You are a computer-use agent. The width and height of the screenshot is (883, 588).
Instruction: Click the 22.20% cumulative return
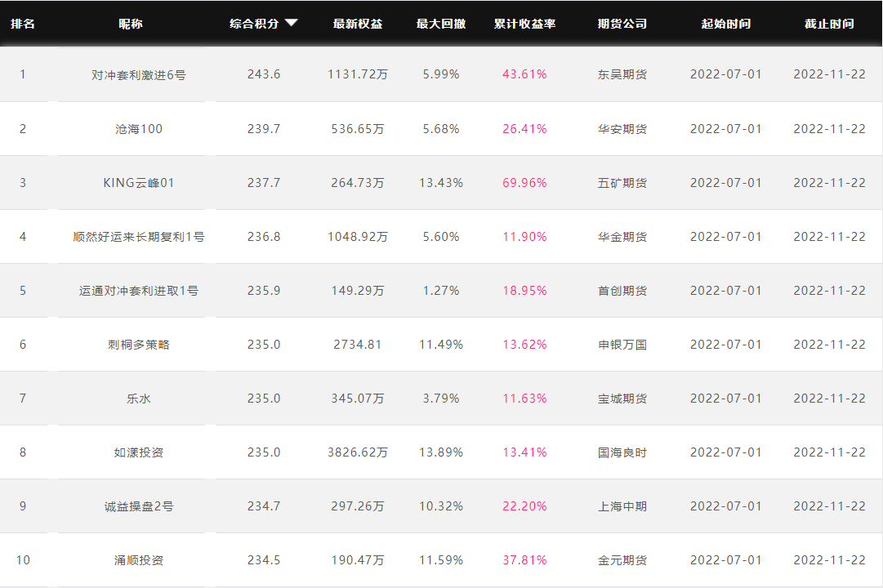click(x=525, y=506)
